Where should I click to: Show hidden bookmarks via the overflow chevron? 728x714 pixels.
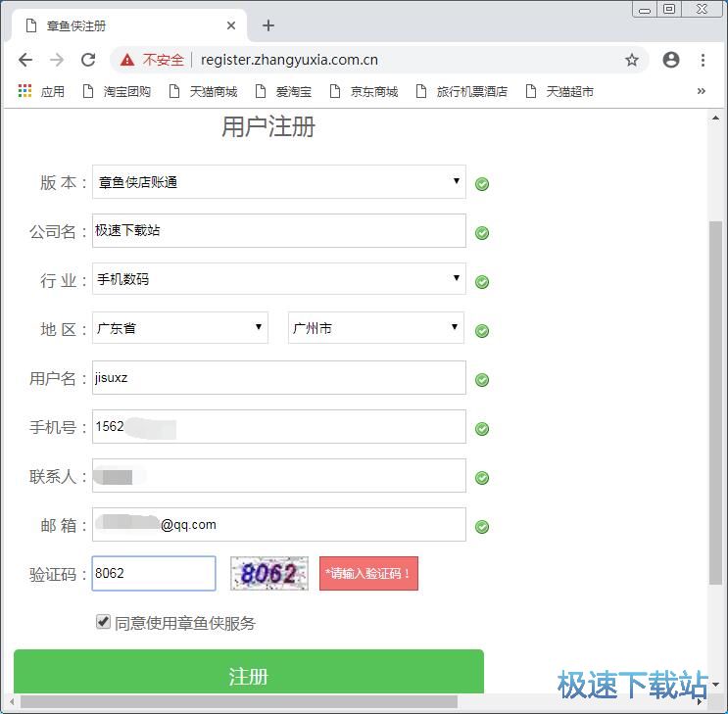point(701,91)
